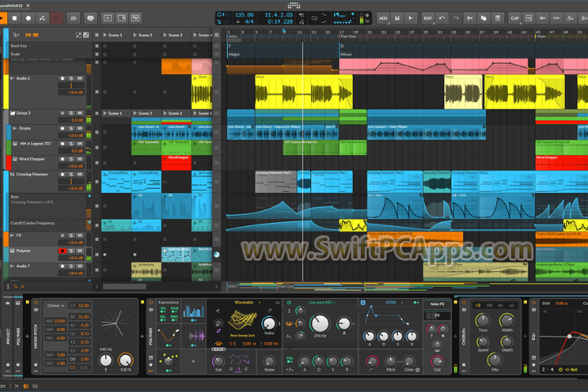Select the Polymer tab beside the Project tab
Image resolution: width=588 pixels, height=392 pixels.
click(18, 336)
